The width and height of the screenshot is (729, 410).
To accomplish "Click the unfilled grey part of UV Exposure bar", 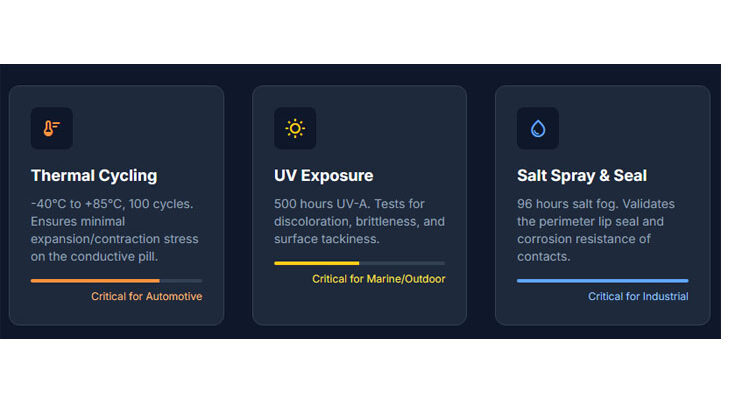I will (402, 263).
